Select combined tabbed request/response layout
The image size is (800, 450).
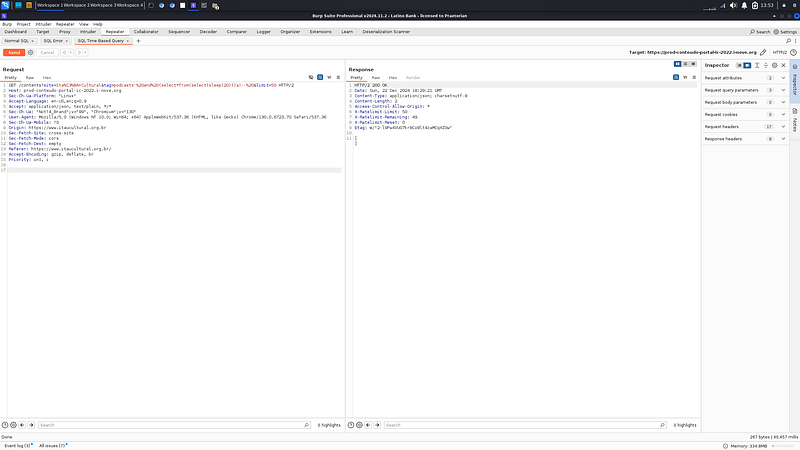(x=693, y=64)
